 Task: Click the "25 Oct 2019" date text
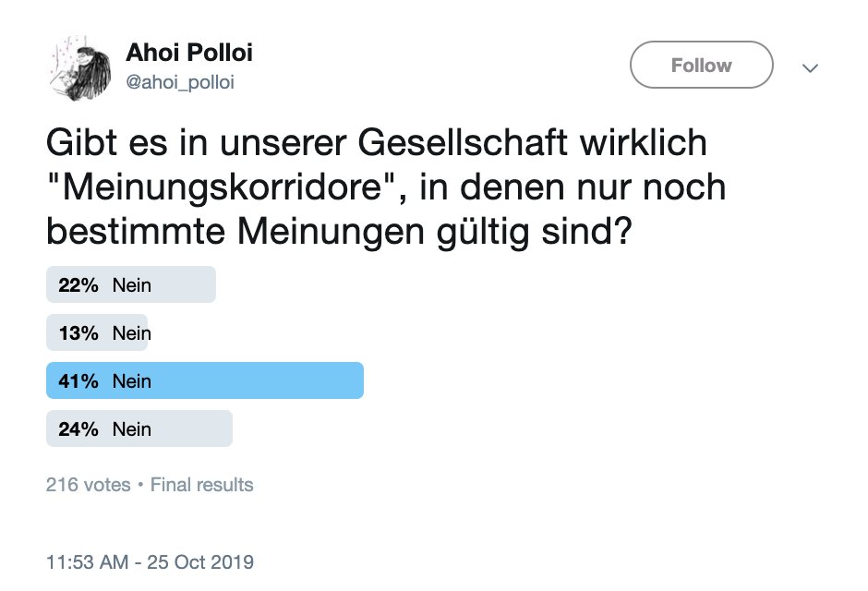[x=200, y=561]
